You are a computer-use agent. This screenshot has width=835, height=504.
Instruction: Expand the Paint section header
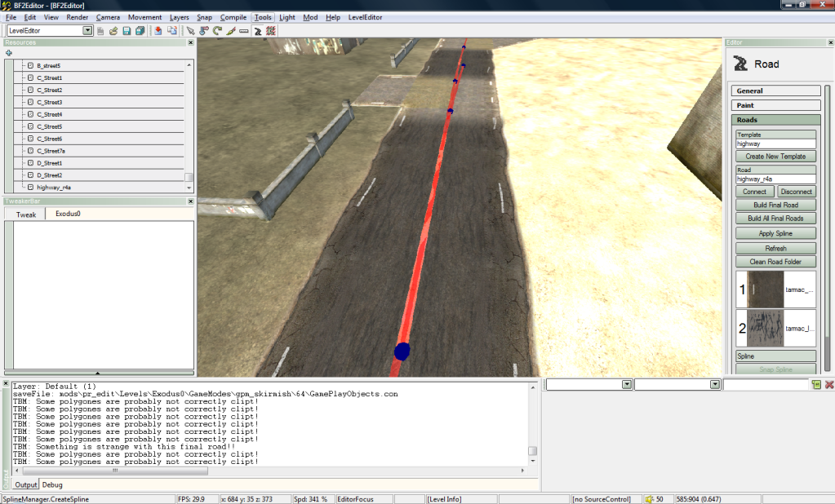click(776, 105)
